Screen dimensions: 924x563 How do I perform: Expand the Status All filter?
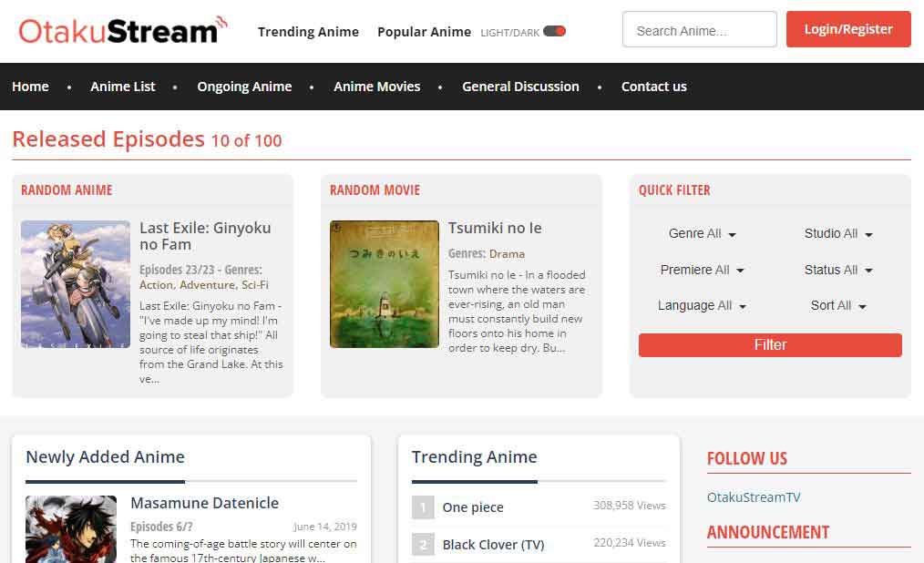(837, 271)
